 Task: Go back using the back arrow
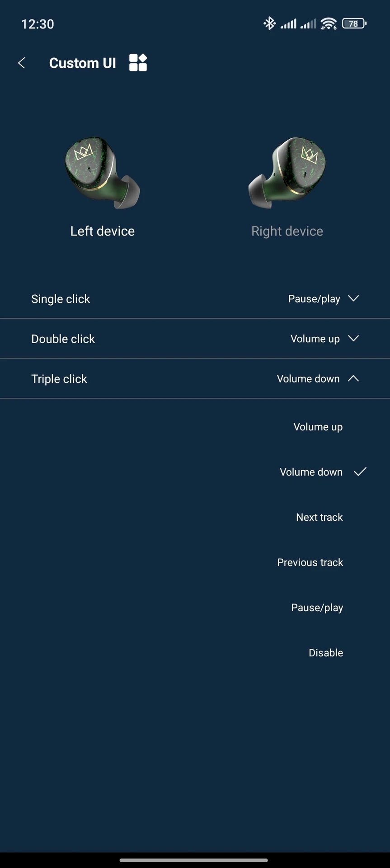21,63
